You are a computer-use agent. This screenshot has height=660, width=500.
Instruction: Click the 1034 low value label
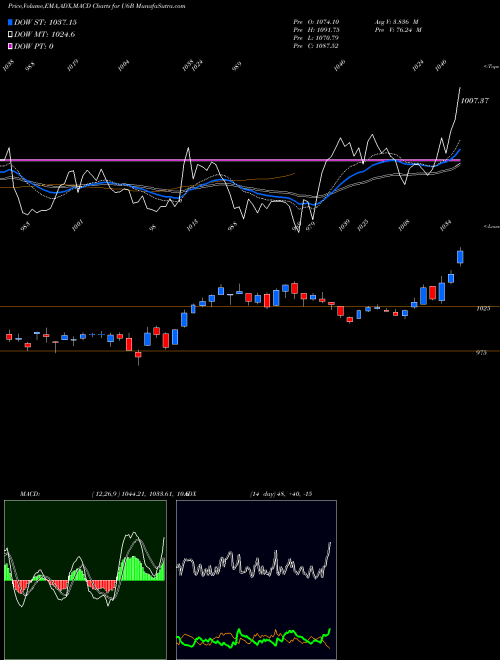444,225
